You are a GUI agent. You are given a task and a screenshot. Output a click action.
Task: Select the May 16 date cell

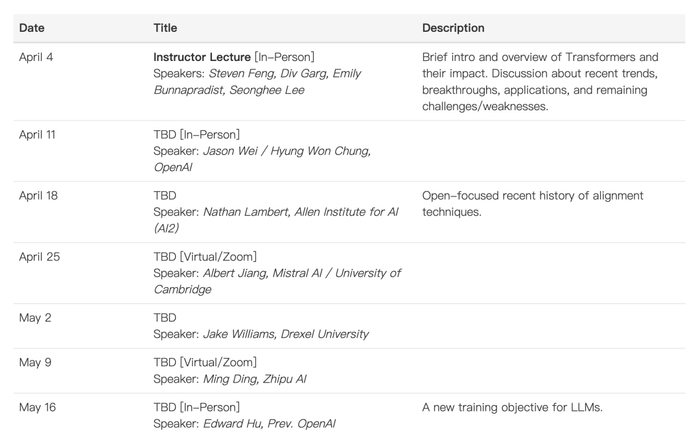click(x=37, y=407)
